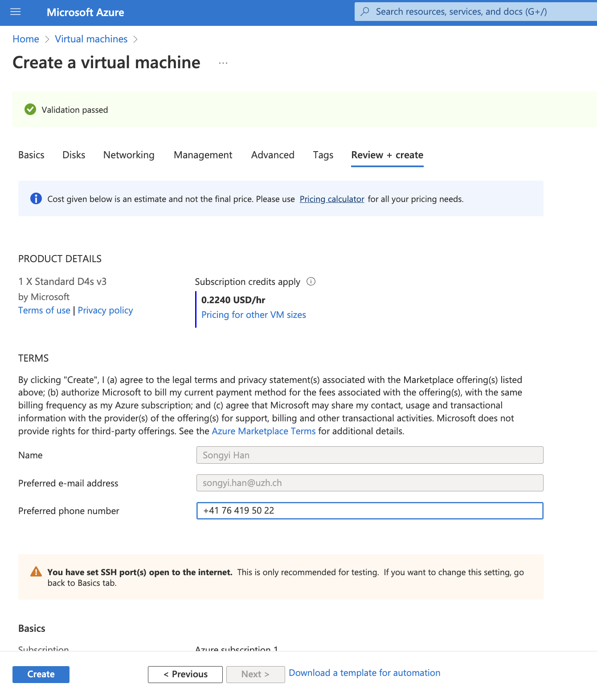Open the ellipsis menu beside page title
This screenshot has width=597, height=700.
[223, 63]
